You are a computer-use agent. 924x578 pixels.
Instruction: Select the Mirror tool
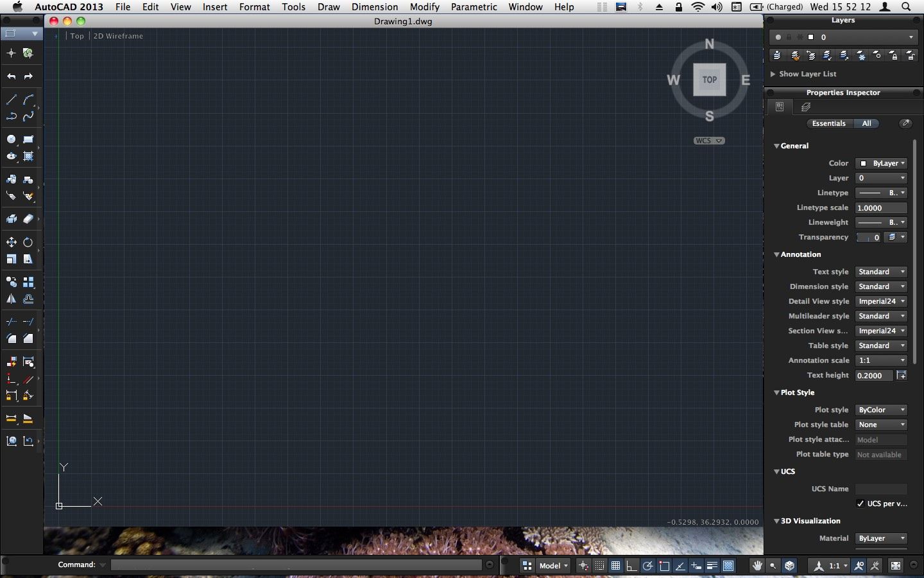pos(11,299)
